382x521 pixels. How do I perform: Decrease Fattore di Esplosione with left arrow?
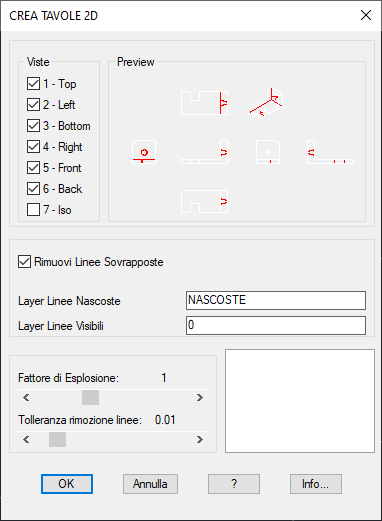[26, 397]
